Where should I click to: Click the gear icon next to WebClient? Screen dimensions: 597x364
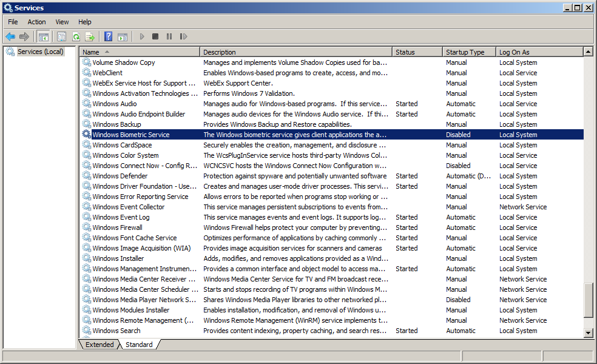tap(87, 73)
